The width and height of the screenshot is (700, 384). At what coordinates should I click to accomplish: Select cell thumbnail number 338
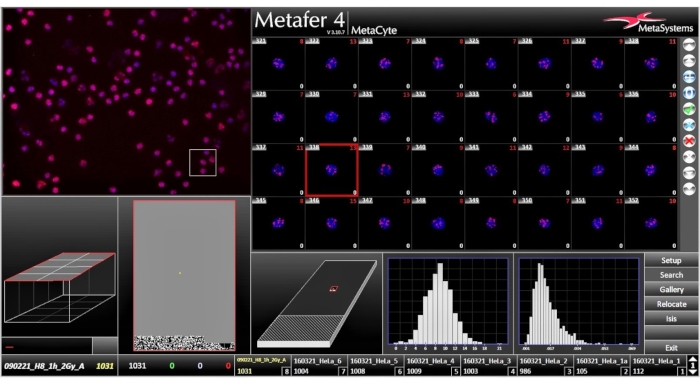click(x=331, y=170)
